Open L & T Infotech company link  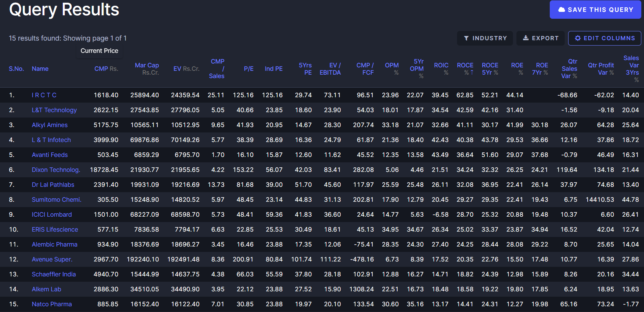51,140
